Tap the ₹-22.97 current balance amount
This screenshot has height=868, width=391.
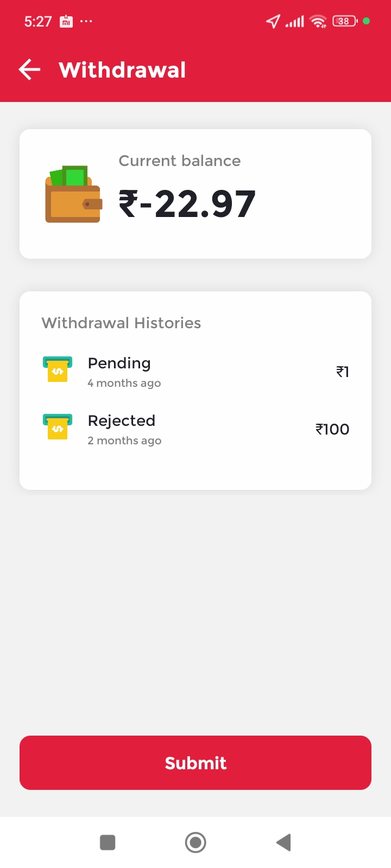pos(187,204)
